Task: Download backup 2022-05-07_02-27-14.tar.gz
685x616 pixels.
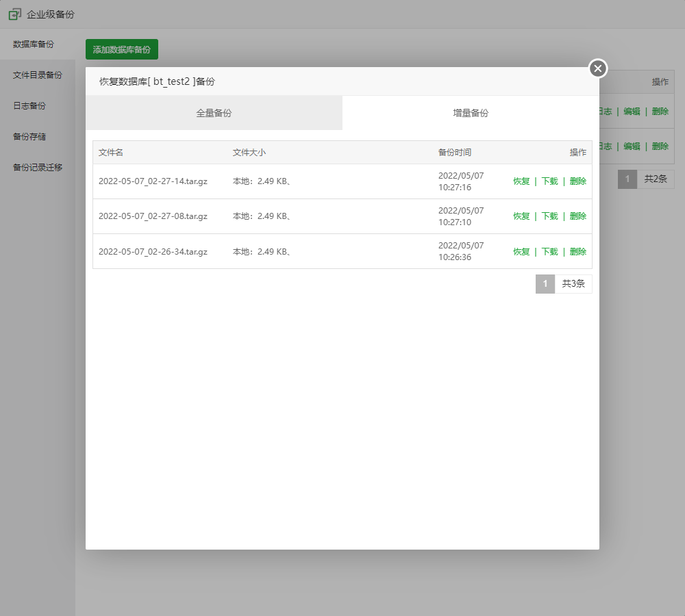Action: point(549,181)
